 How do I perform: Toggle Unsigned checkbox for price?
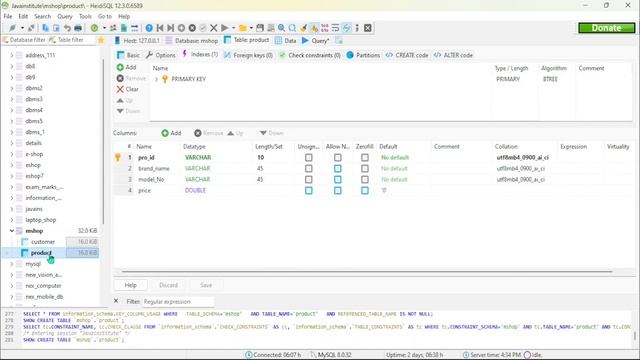(x=309, y=190)
